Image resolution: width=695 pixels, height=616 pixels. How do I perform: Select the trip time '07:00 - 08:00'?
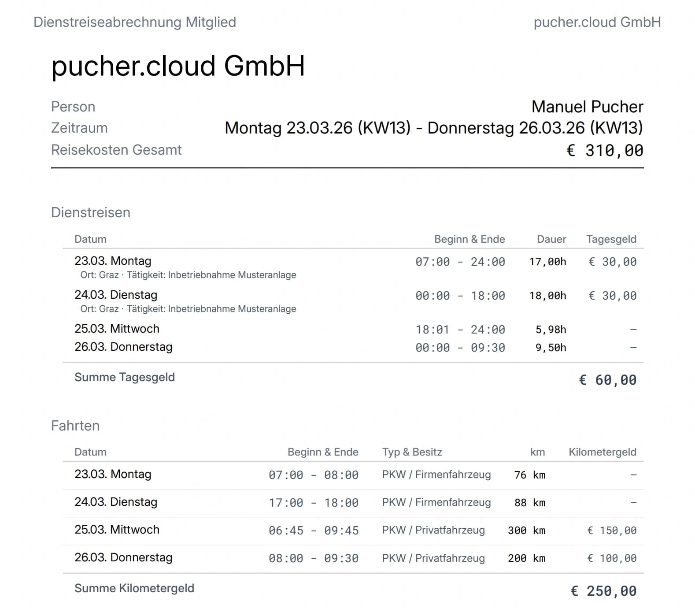click(314, 475)
